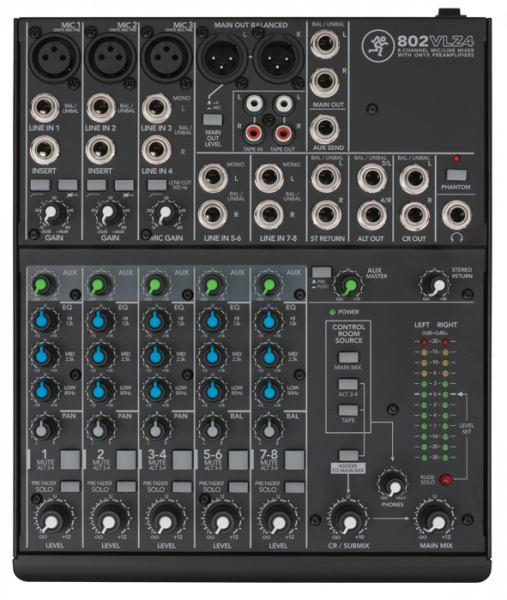
Task: Toggle the MAIN OUT LEVEL switch
Action: (213, 120)
